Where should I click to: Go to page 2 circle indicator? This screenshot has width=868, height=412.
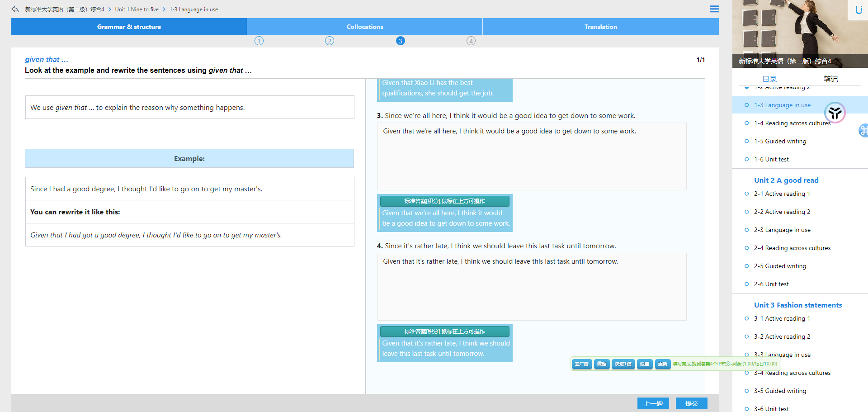[x=330, y=41]
